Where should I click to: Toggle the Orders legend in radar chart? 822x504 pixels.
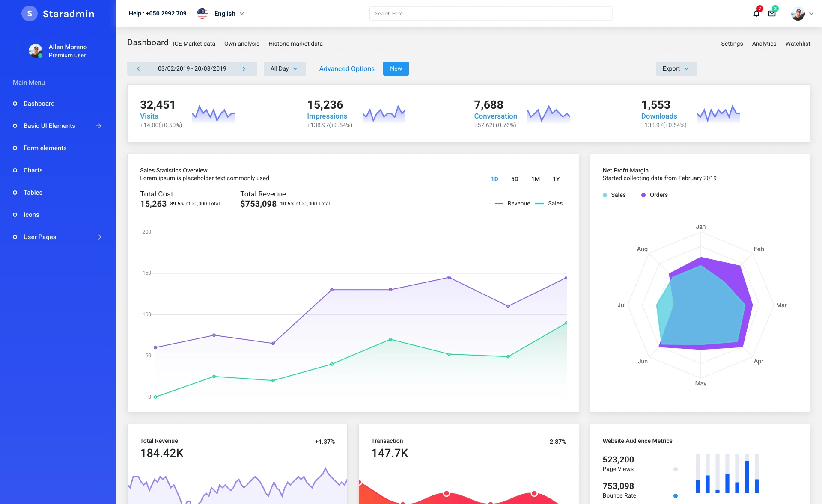[654, 195]
